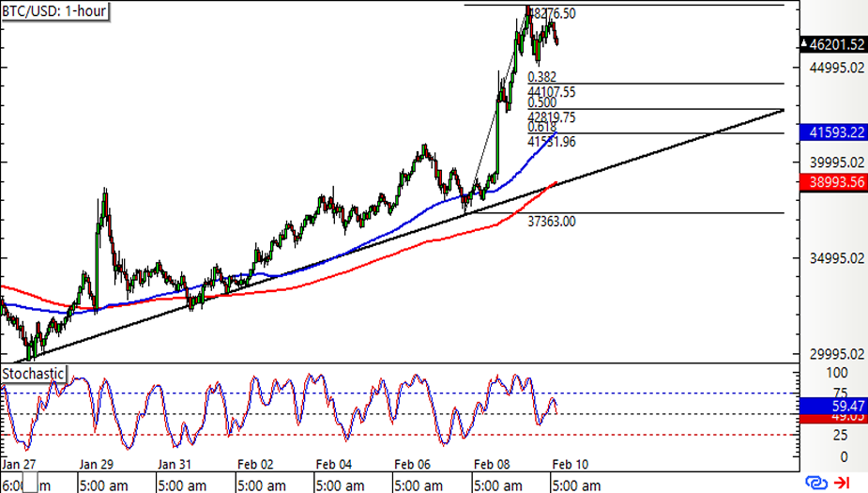The image size is (868, 493).
Task: Select the Stochastic indicator label
Action: click(34, 374)
